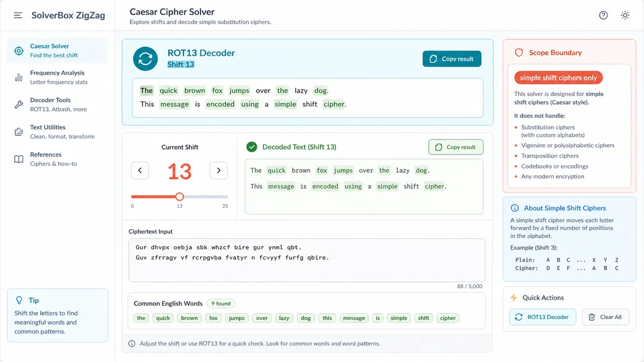Open the hamburger menu icon
Image resolution: width=644 pixels, height=362 pixels.
pos(18,16)
